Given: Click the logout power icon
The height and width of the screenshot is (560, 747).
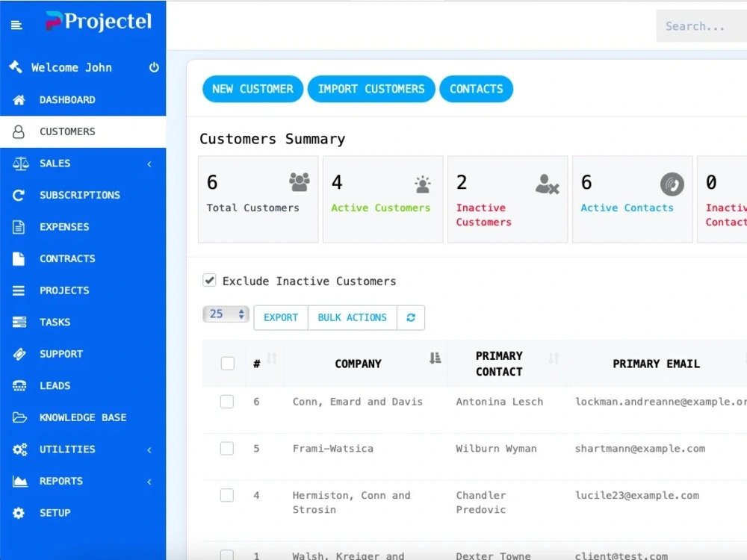Looking at the screenshot, I should [154, 67].
